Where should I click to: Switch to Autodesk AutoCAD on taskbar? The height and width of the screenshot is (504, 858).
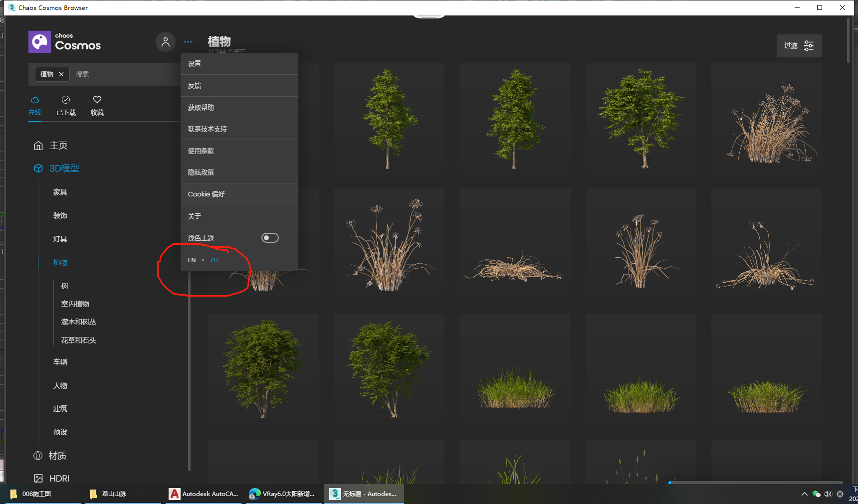click(x=204, y=494)
